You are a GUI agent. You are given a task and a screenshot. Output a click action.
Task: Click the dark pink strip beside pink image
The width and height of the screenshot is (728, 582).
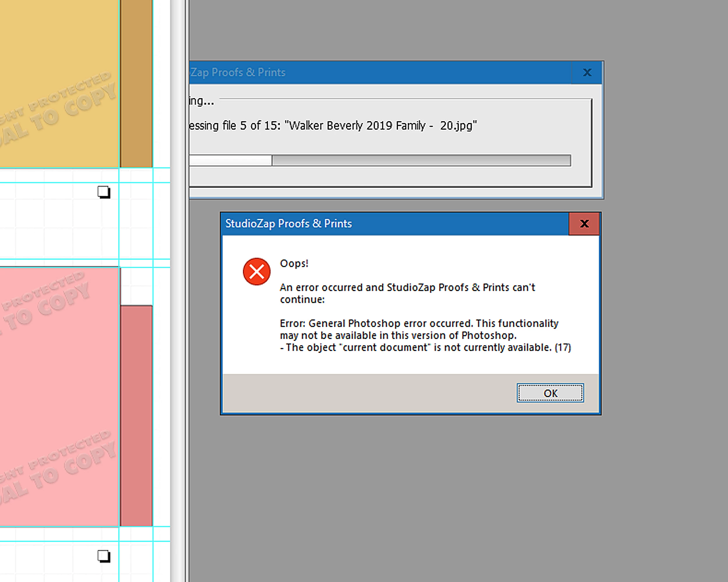pos(136,415)
